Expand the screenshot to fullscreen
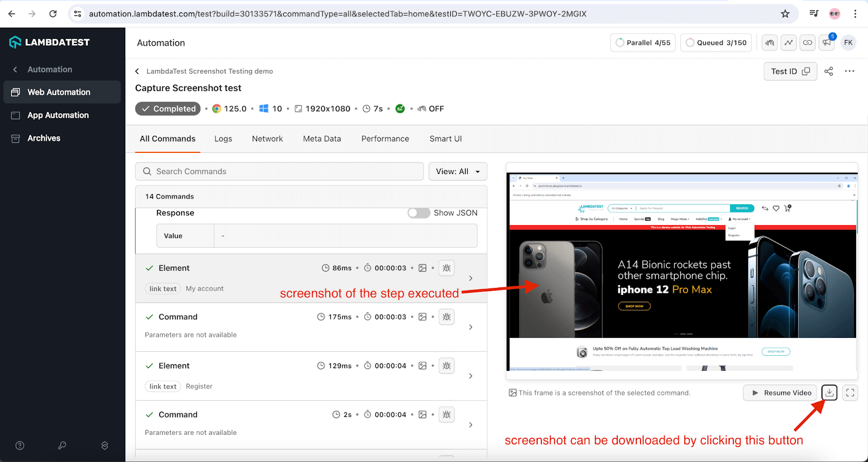 click(x=850, y=393)
